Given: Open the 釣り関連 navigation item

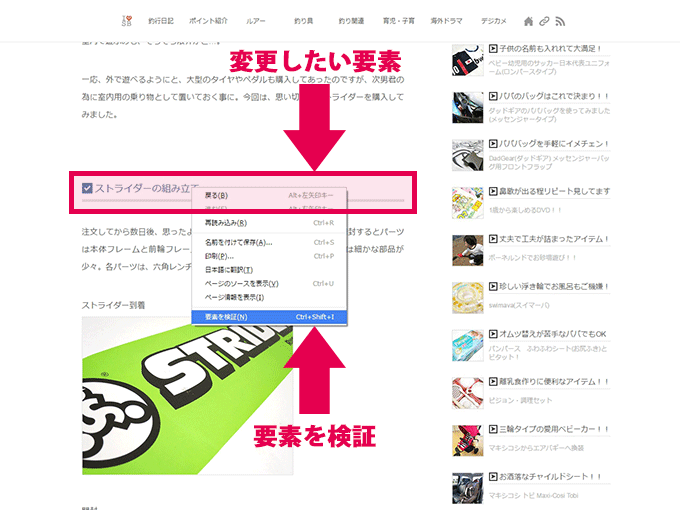Looking at the screenshot, I should [351, 21].
